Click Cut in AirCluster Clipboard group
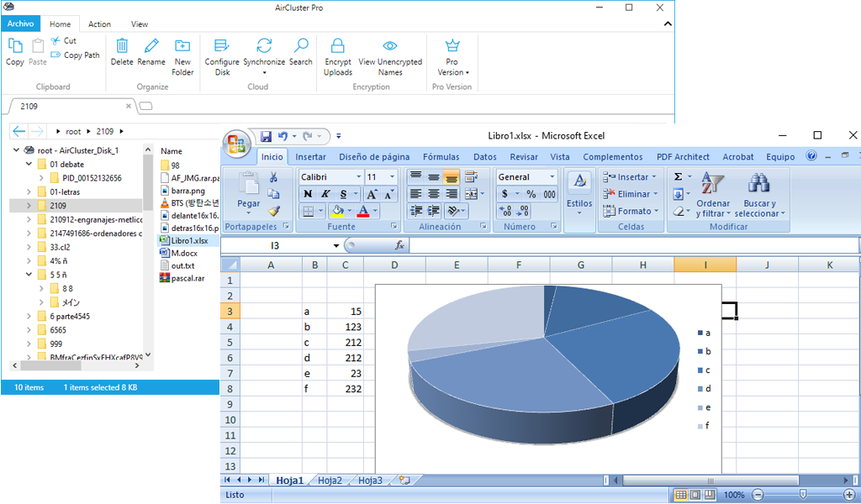The height and width of the screenshot is (504, 861). coord(64,40)
